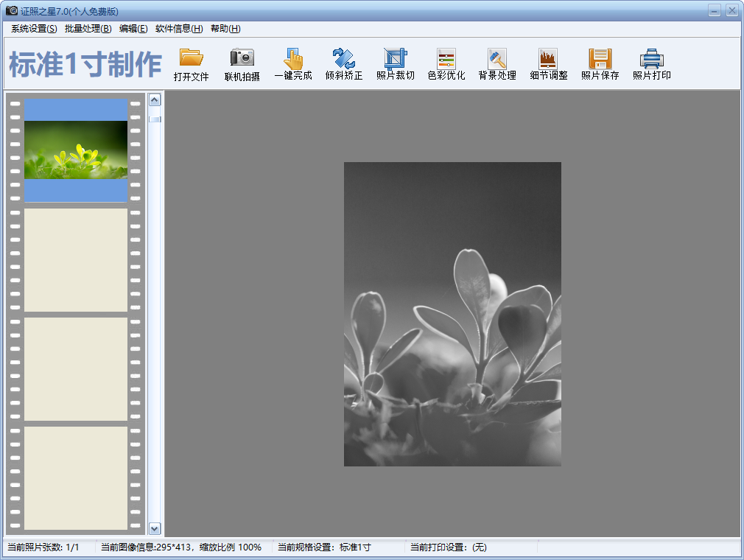Print photo with 照片打印 icon
Viewport: 744px width, 560px height.
[651, 65]
